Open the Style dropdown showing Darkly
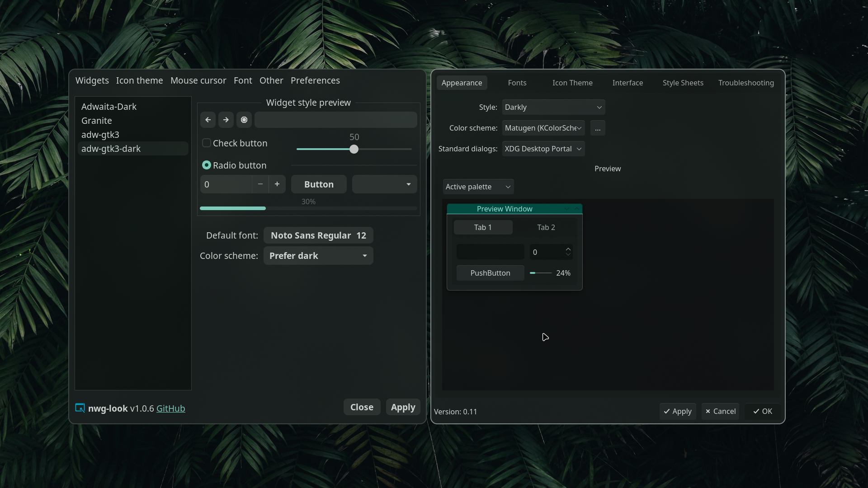Screen dimensions: 868x488 (553, 108)
